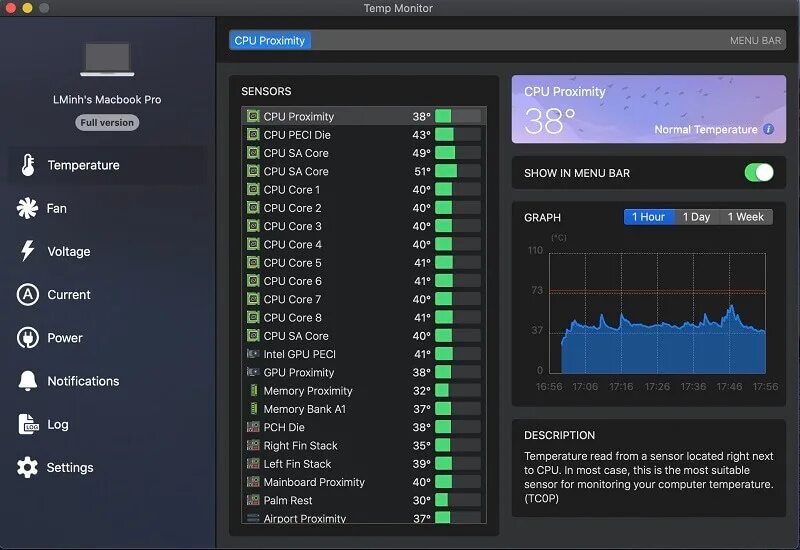Image resolution: width=800 pixels, height=550 pixels.
Task: Toggle Show in Menu Bar switch
Action: (x=759, y=172)
